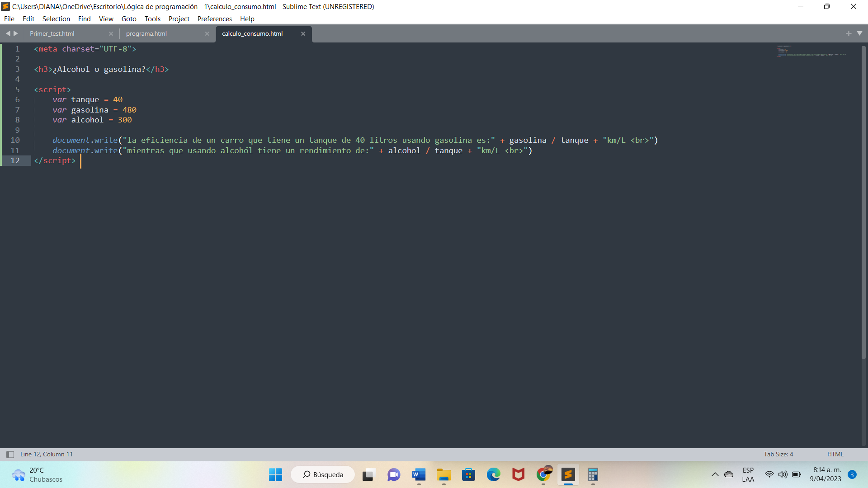This screenshot has height=488, width=868.
Task: Toggle the sidebar icon in status bar
Action: pos(10,455)
